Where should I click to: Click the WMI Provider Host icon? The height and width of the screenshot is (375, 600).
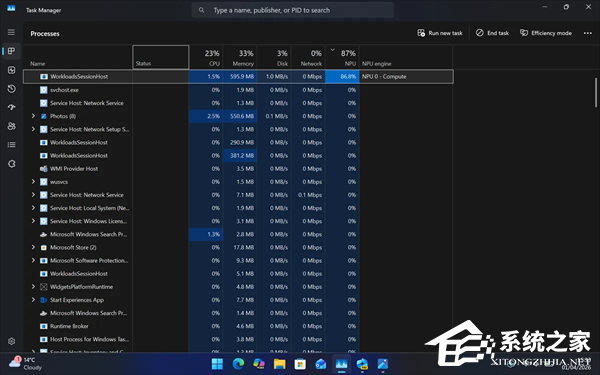click(44, 169)
